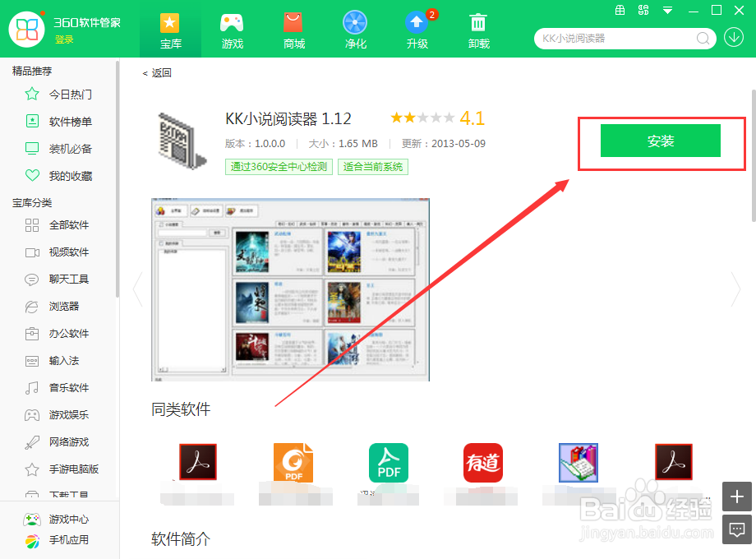
Task: Open the last Adobe Reader similar app
Action: (674, 462)
